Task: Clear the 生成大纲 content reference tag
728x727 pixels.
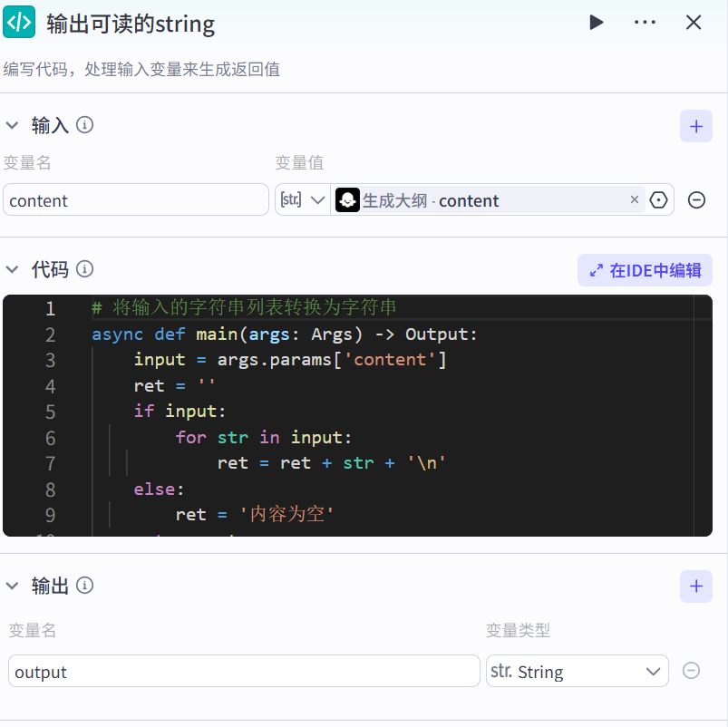Action: coord(634,200)
